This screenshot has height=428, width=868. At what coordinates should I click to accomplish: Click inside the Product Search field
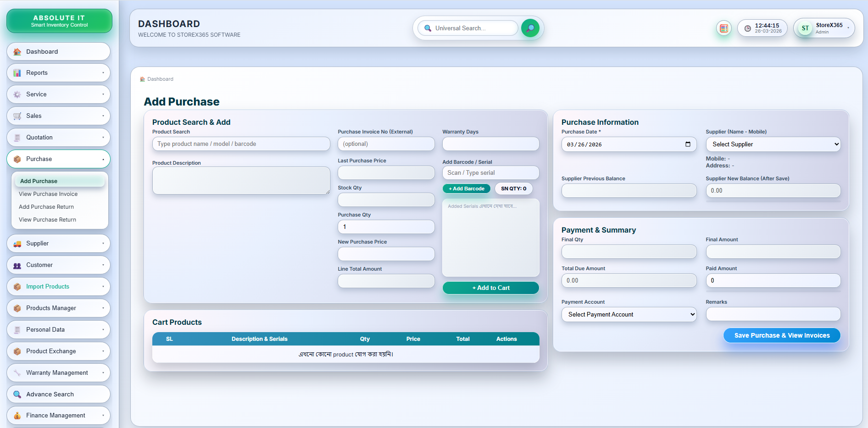241,144
